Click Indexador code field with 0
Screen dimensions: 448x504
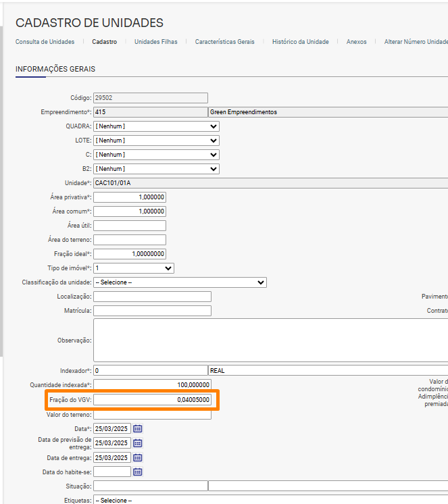[151, 371]
